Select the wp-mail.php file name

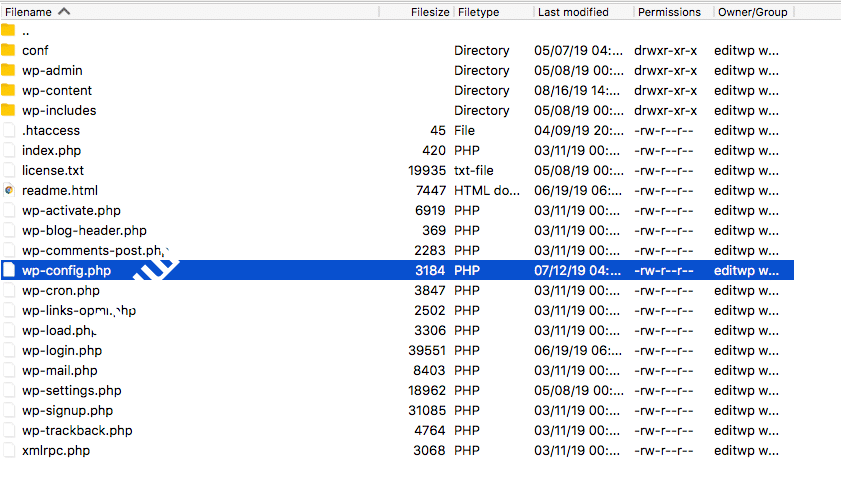(60, 371)
